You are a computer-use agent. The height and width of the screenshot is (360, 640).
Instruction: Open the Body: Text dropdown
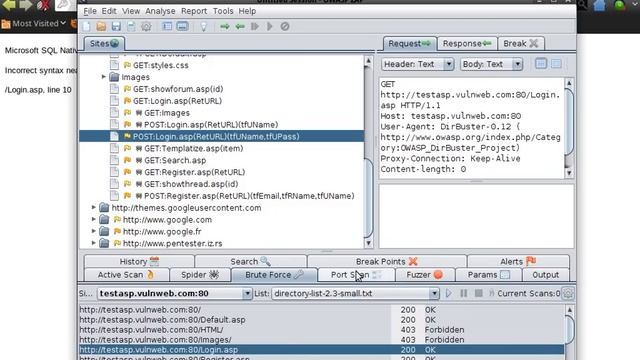[x=491, y=64]
